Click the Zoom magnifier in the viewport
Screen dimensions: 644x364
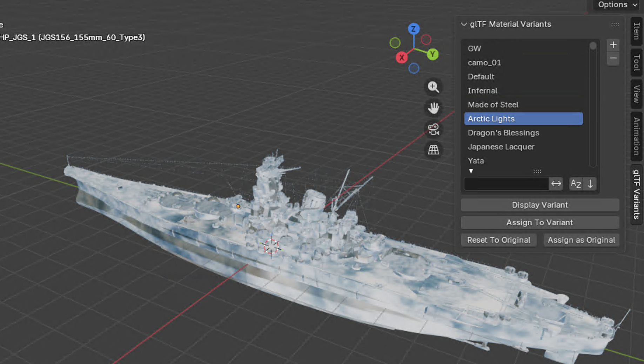(433, 87)
